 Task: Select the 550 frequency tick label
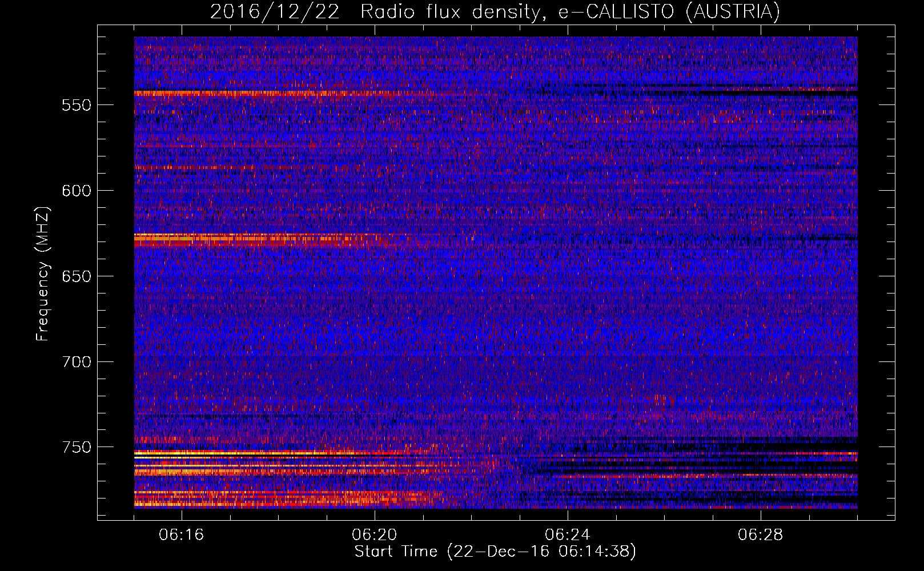click(x=77, y=105)
